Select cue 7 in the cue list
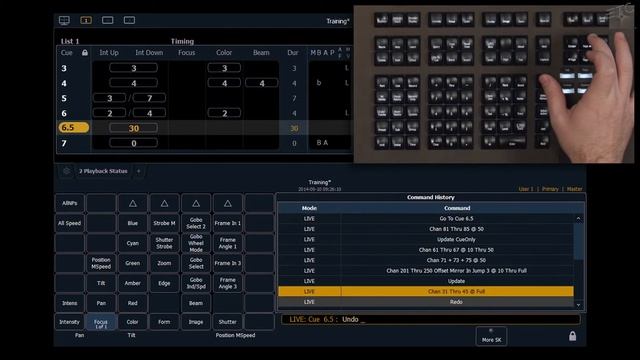 coord(64,143)
